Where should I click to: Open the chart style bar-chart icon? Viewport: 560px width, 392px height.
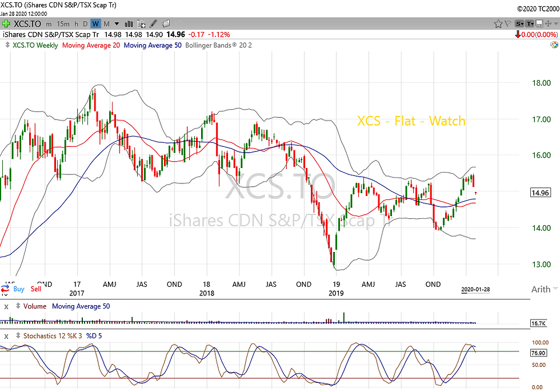click(129, 24)
